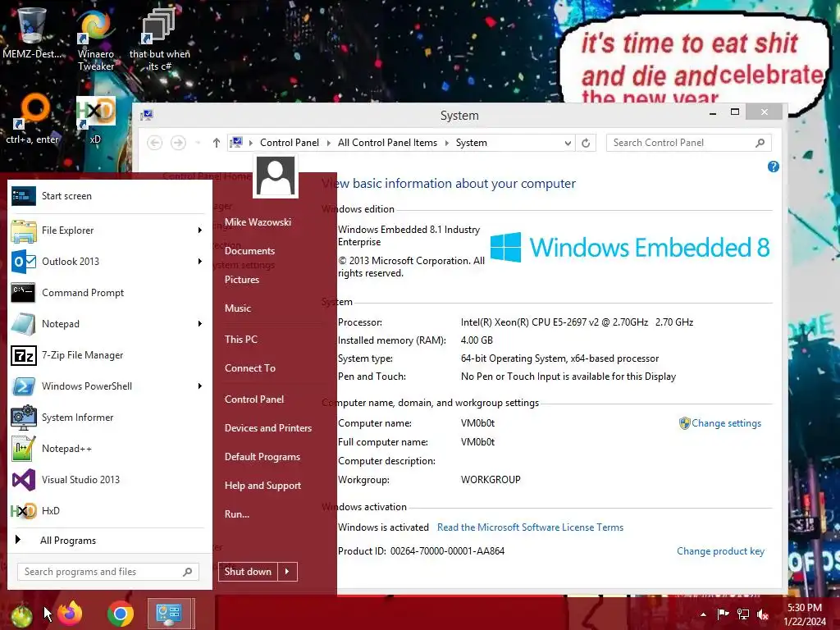Expand Outlook 2013 jump list arrow

click(200, 262)
